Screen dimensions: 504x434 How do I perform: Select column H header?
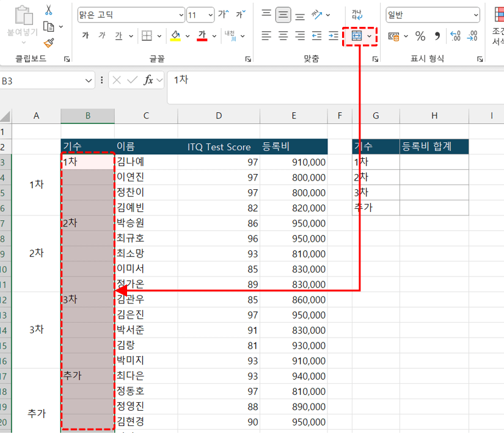pyautogui.click(x=434, y=115)
